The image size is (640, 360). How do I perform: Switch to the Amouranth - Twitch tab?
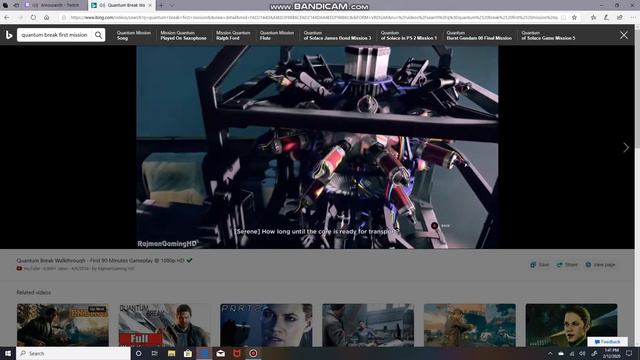(x=55, y=5)
